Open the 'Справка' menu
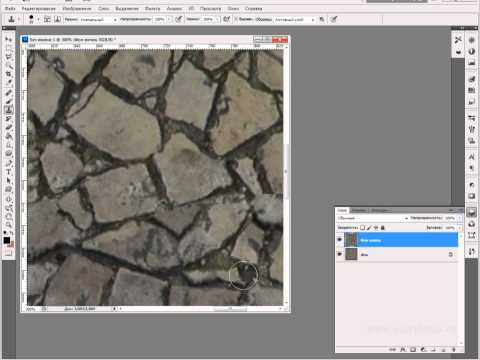Image resolution: width=480 pixels, height=360 pixels. coord(253,8)
